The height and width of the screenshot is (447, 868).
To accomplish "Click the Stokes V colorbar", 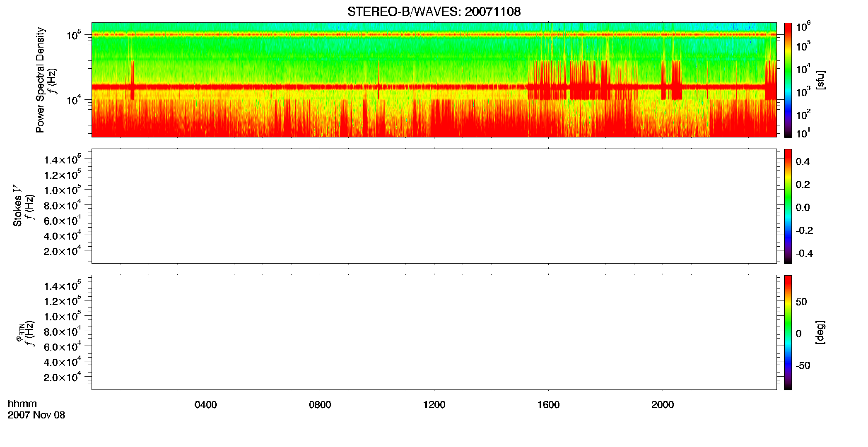I will coord(788,206).
